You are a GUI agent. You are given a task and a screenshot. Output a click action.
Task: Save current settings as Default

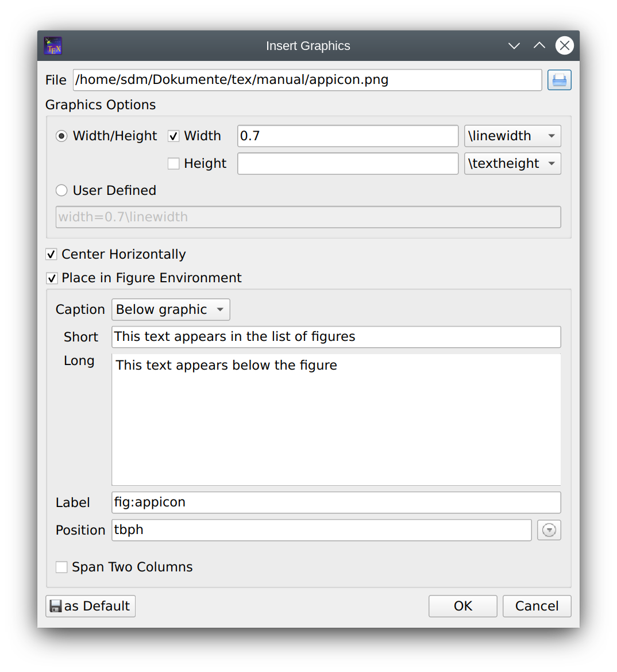click(90, 606)
